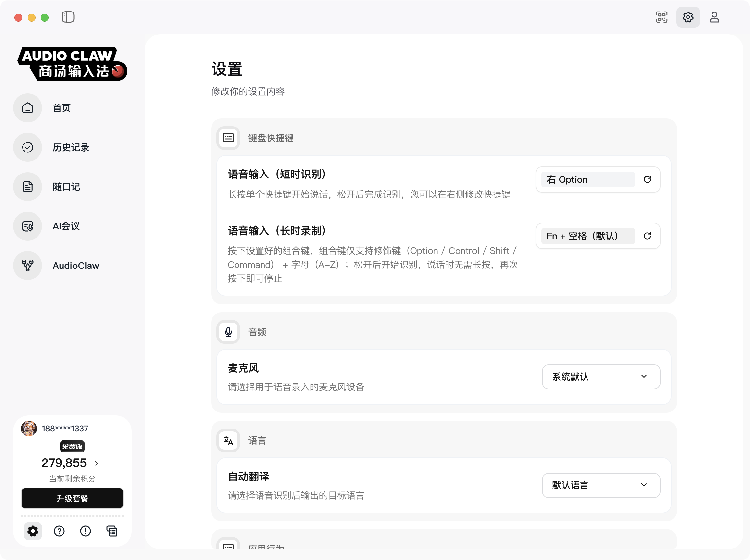Select 随口记 in sidebar
Image resolution: width=750 pixels, height=560 pixels.
point(66,187)
